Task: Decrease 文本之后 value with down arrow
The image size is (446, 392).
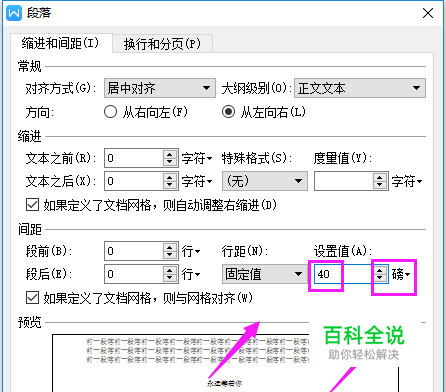Action: [x=170, y=185]
